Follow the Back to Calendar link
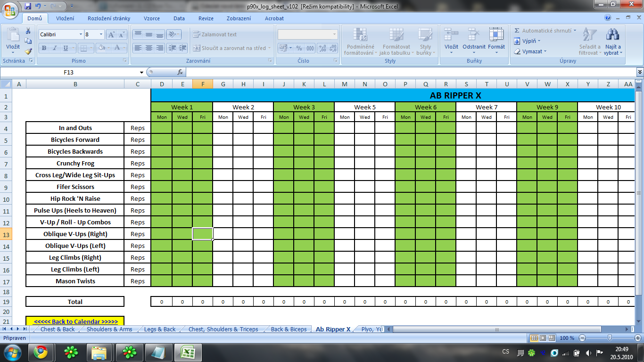 [75, 321]
